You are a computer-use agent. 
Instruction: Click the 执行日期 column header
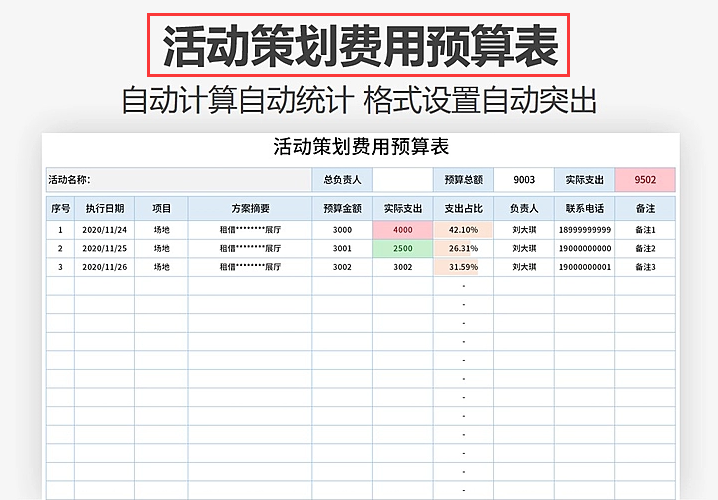click(x=105, y=209)
